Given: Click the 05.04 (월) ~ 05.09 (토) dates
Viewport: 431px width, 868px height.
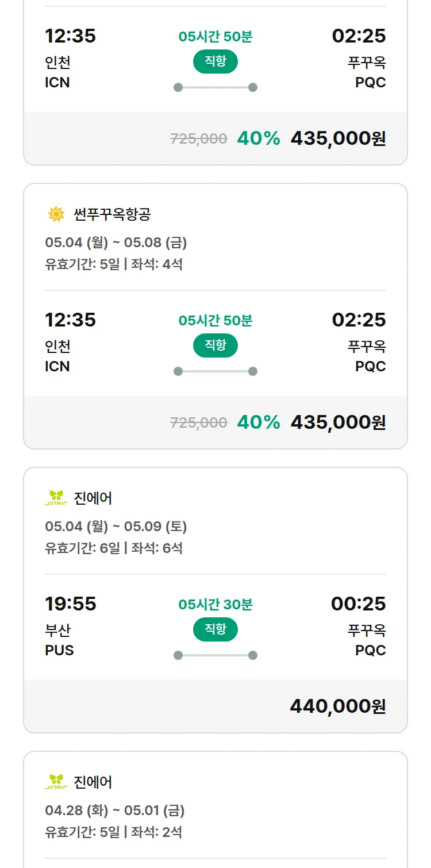Looking at the screenshot, I should tap(116, 527).
